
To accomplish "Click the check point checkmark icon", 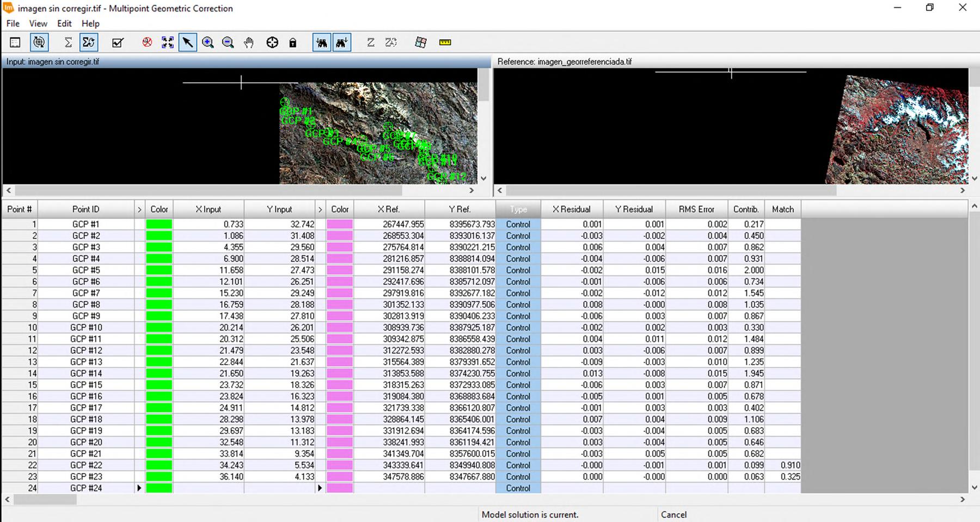I will click(118, 42).
